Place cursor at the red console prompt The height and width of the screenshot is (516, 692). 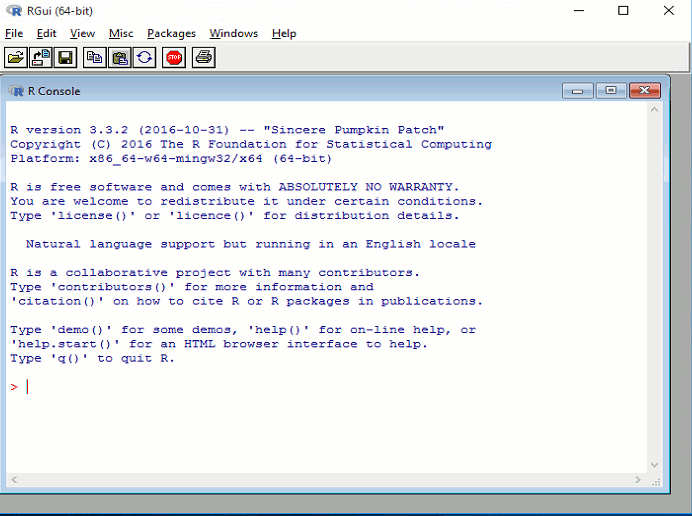click(27, 387)
